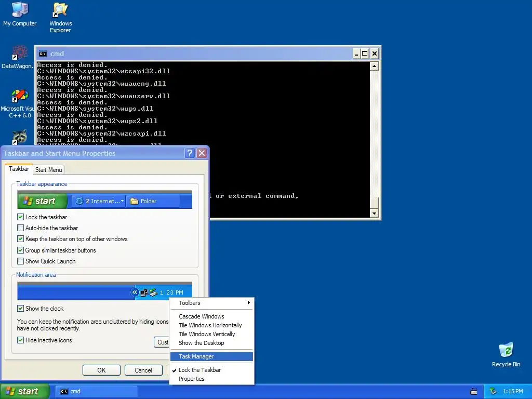Open the My Computer desktop icon
This screenshot has width=532, height=399.
20,14
